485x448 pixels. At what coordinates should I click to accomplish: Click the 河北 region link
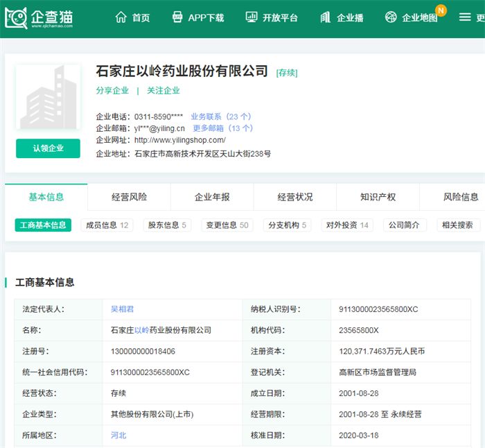118,436
